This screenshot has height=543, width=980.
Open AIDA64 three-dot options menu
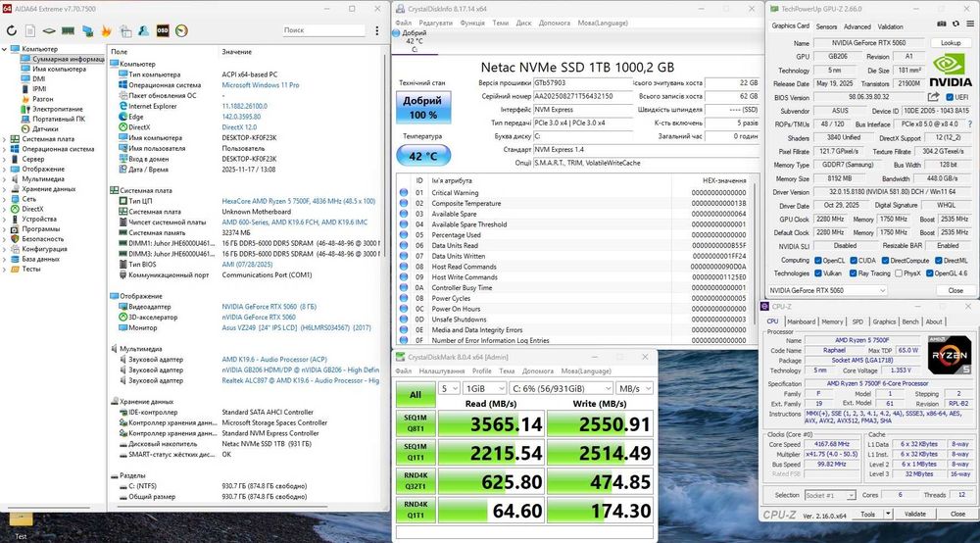[x=377, y=30]
